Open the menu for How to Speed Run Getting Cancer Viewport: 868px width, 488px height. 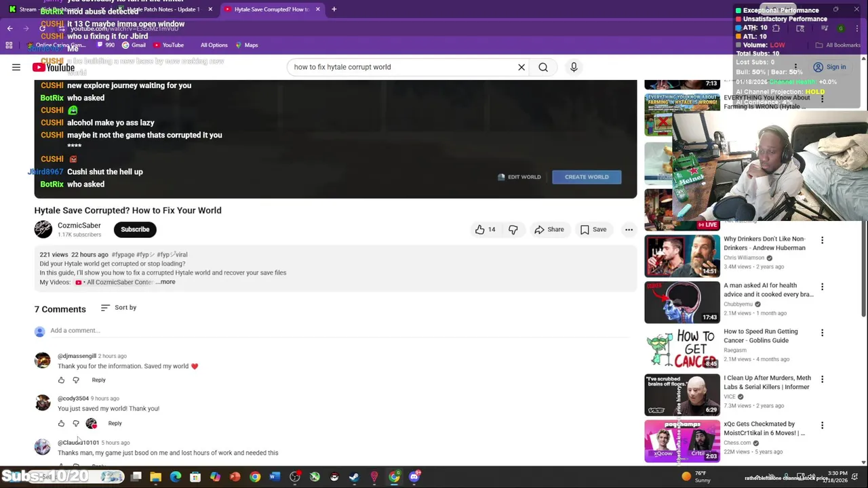coord(822,333)
